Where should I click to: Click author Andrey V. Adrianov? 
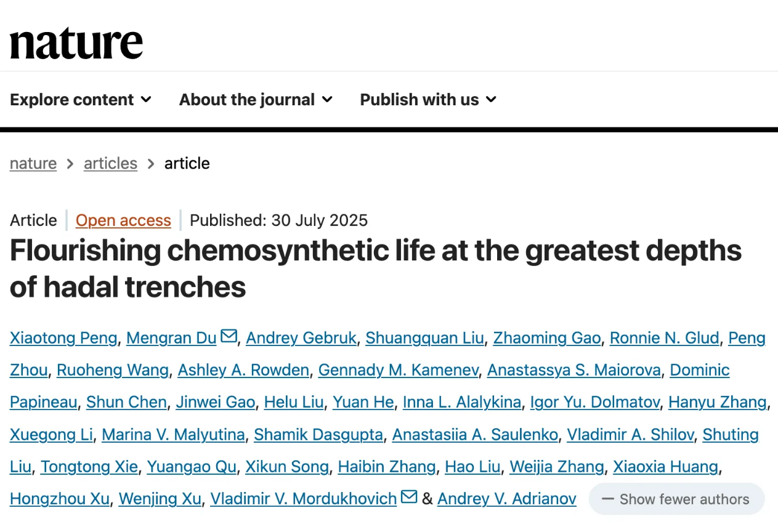[507, 499]
